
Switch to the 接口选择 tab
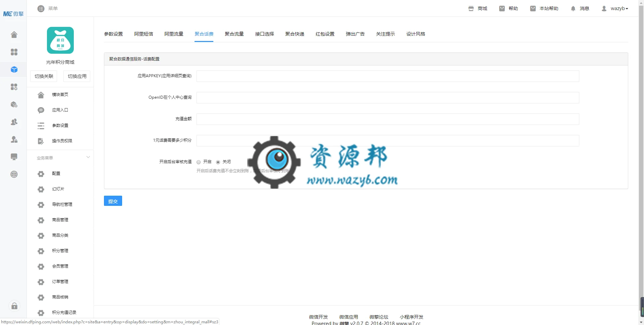pyautogui.click(x=264, y=34)
